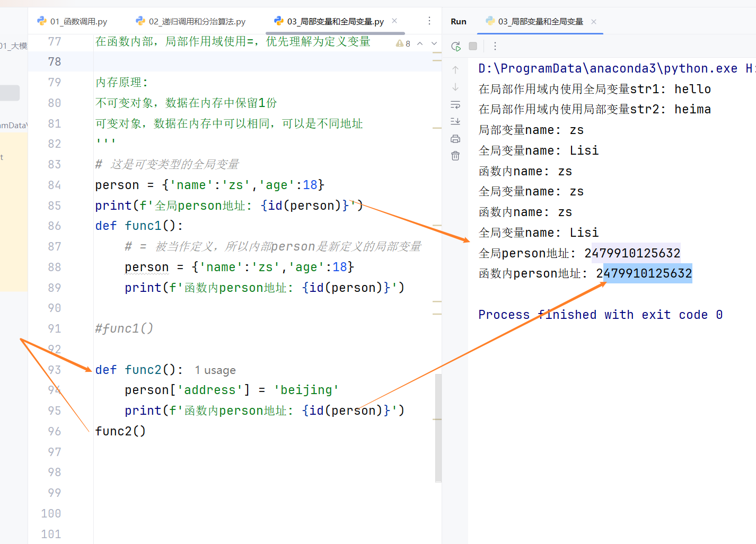The image size is (756, 544).
Task: Click the 1 usage hint next to func2
Action: click(215, 370)
